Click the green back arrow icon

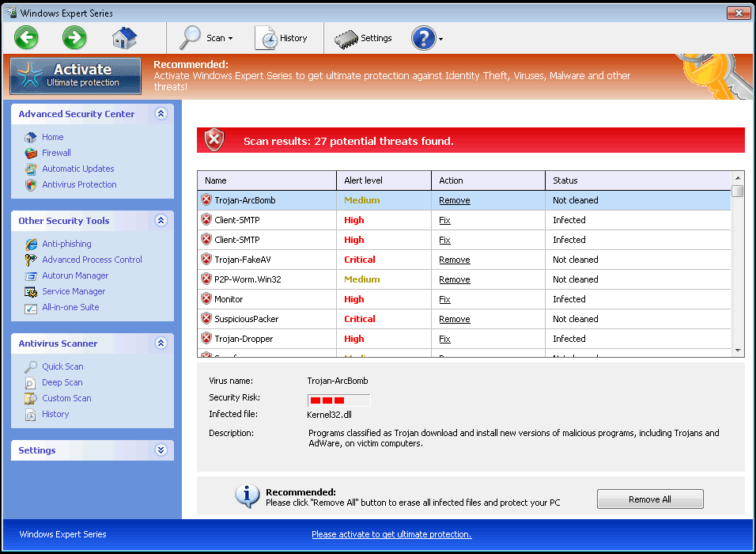click(26, 37)
